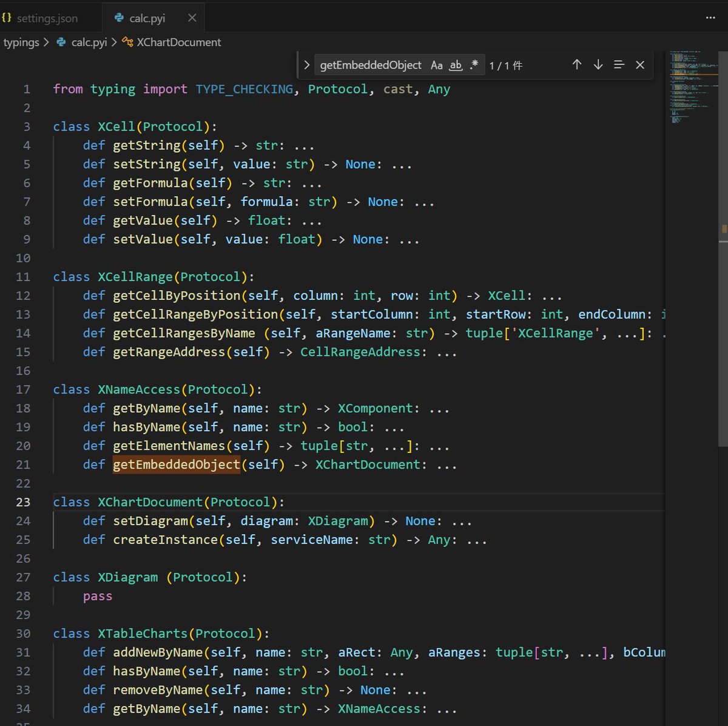Expand the replace field in find widget
The width and height of the screenshot is (728, 726).
[307, 65]
